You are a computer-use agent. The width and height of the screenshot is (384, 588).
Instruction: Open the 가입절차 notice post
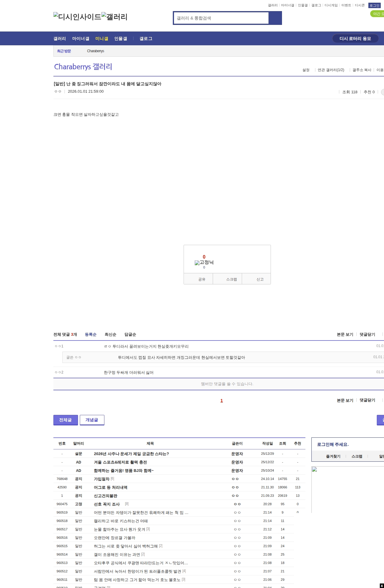click(x=101, y=479)
